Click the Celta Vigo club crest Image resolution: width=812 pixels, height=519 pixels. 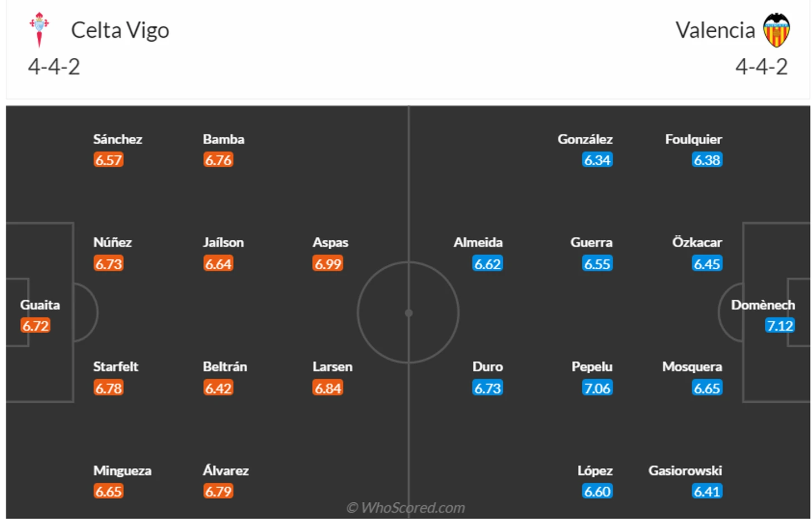39,29
